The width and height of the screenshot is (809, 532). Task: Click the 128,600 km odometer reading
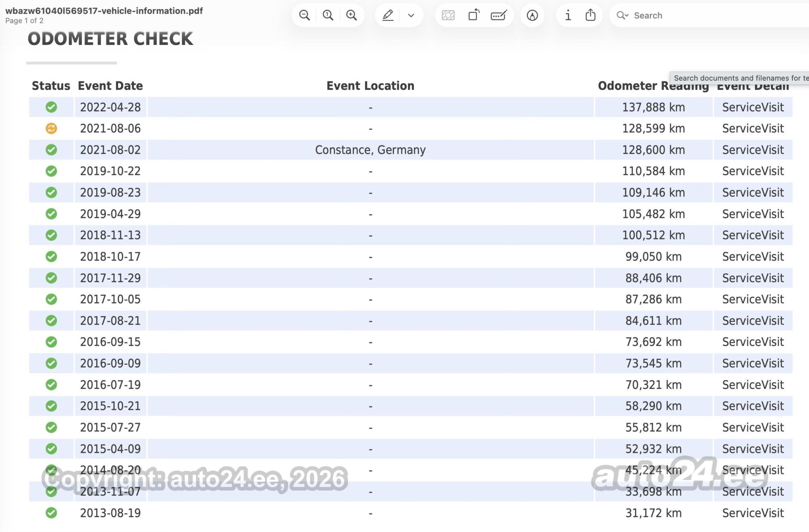(654, 150)
